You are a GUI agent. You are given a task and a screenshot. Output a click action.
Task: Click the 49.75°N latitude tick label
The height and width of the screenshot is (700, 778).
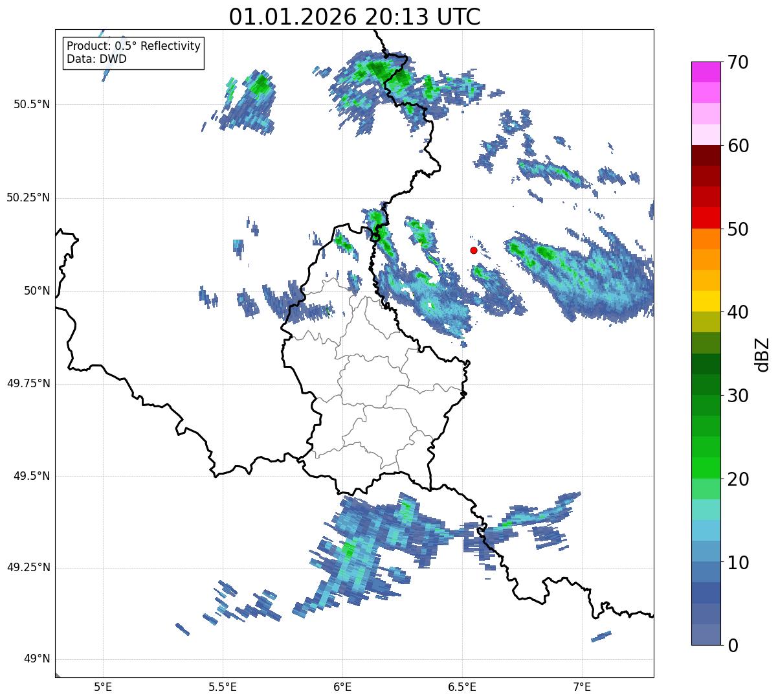coord(28,383)
